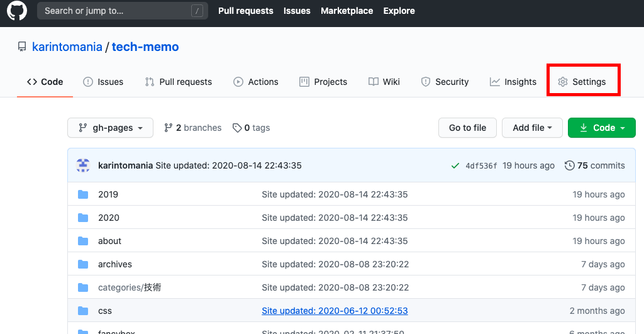
Task: Click the karintomania owner link in the title
Action: point(67,47)
